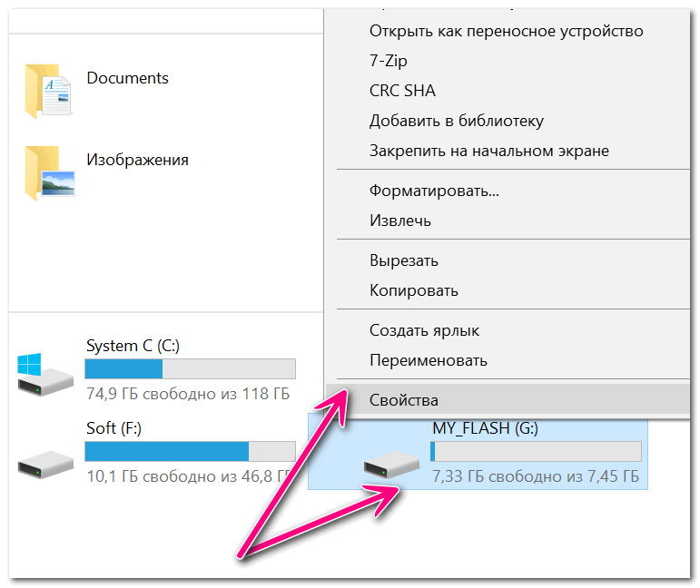Open Свойства of the flash drive

click(508, 400)
